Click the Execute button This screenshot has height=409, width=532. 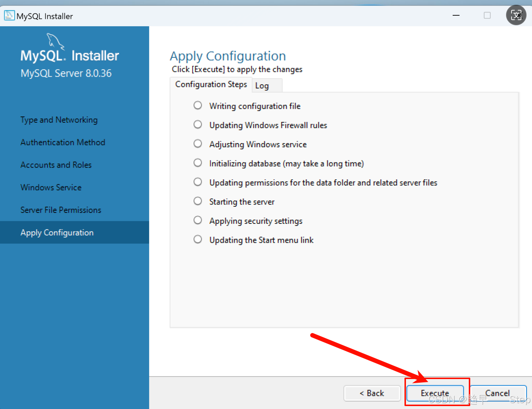[x=435, y=393]
